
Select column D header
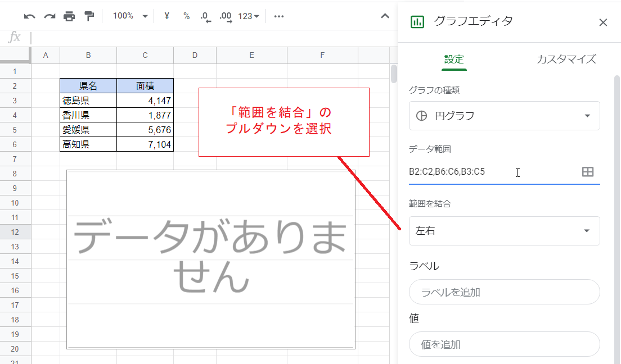pyautogui.click(x=195, y=56)
